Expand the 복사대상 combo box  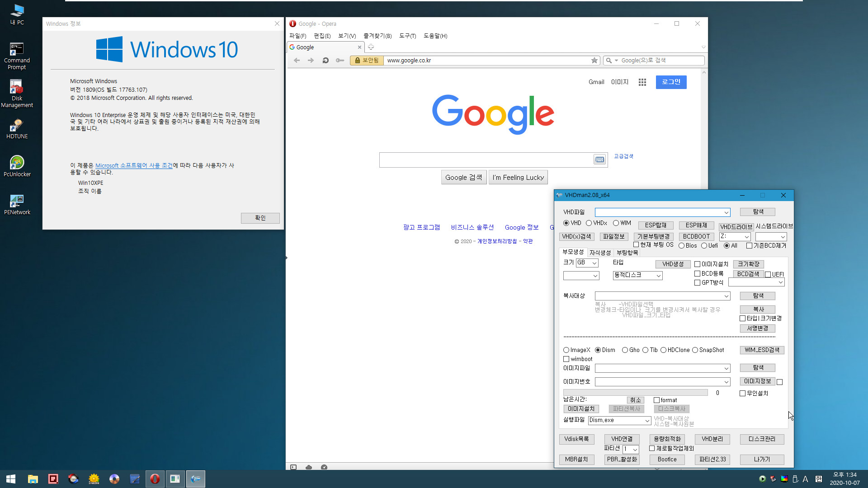[726, 296]
